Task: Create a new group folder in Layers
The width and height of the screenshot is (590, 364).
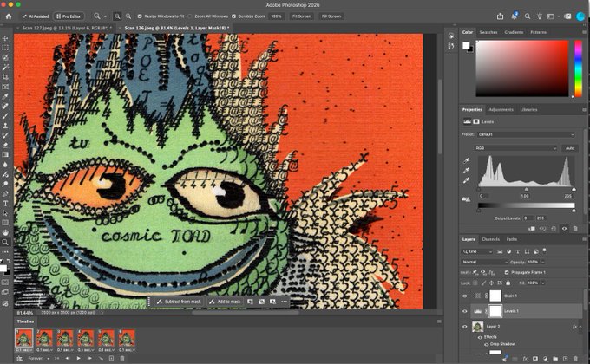Action: point(555,359)
